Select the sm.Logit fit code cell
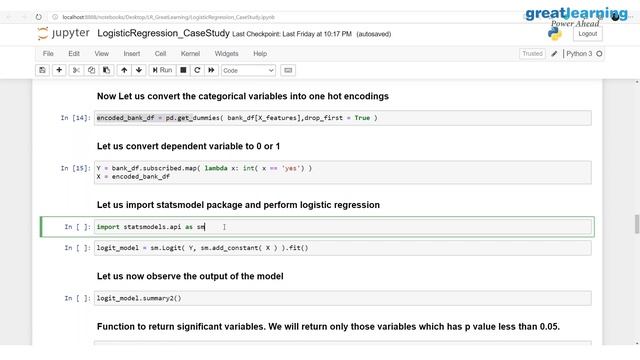The width and height of the screenshot is (640, 360). click(x=342, y=248)
